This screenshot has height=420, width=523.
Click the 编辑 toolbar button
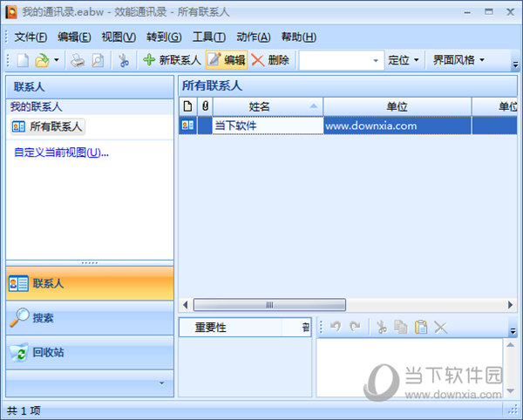pos(227,60)
